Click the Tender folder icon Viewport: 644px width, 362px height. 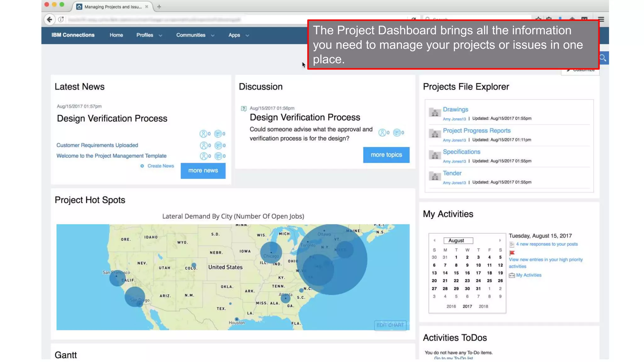tap(435, 176)
